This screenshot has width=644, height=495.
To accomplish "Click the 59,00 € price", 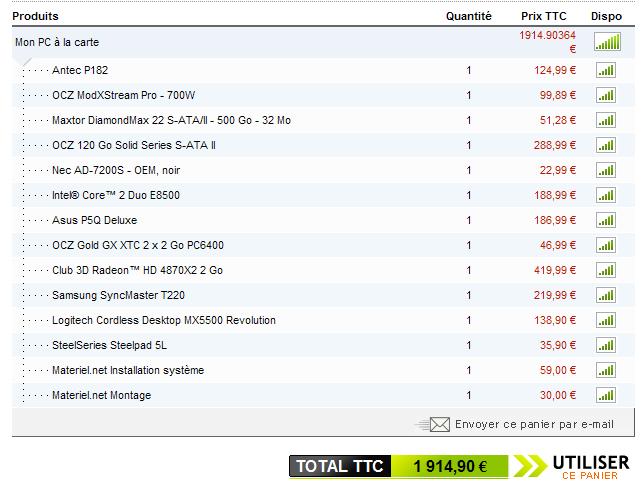I will pos(558,371).
